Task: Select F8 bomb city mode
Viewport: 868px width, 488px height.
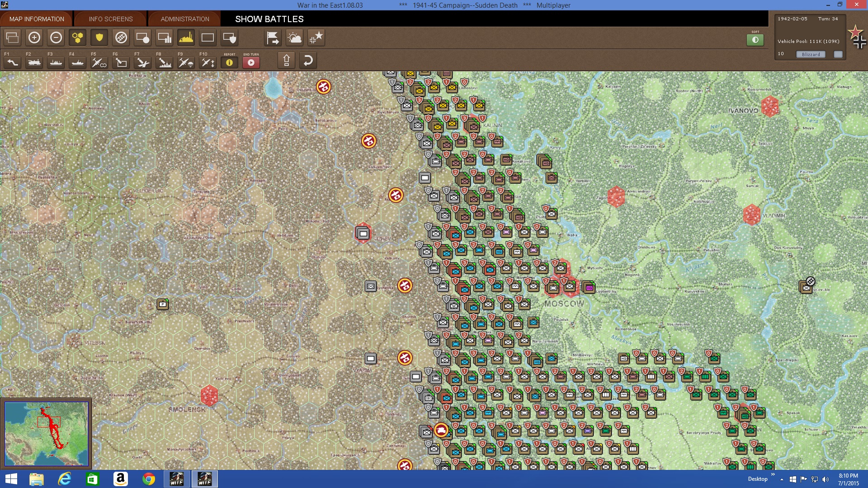Action: (165, 62)
